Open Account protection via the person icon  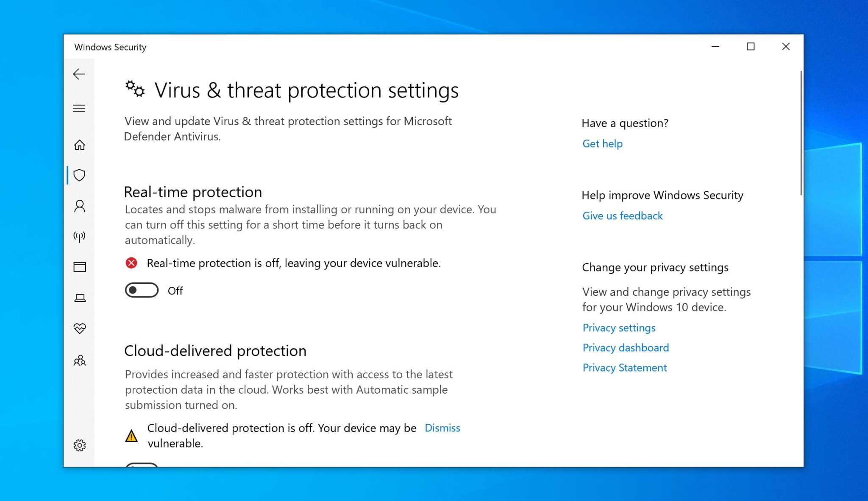tap(79, 207)
